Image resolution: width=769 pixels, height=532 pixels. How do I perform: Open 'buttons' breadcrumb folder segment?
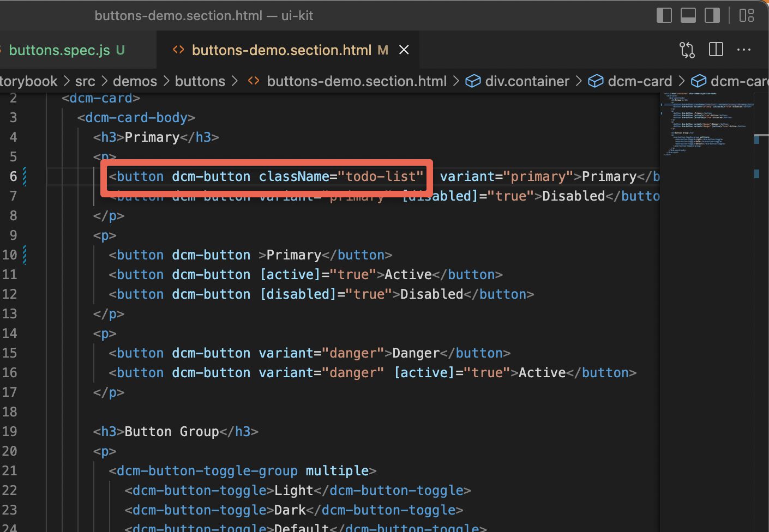click(x=200, y=81)
